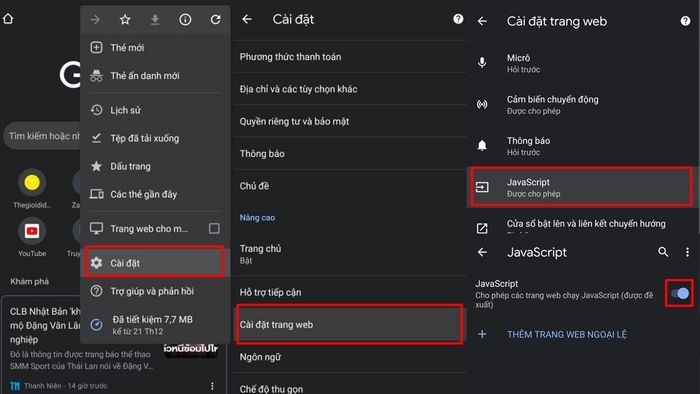Open Thông báo in Cài đặt list
700x394 pixels.
coord(350,153)
